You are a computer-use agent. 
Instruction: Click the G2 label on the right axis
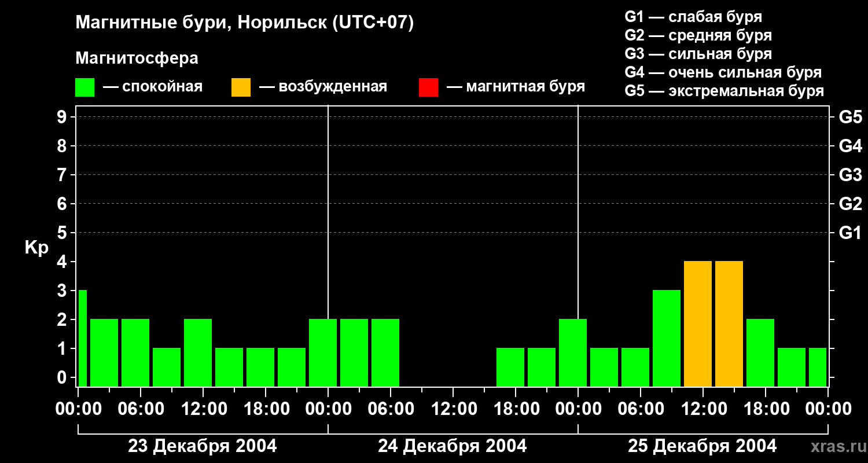tap(851, 204)
